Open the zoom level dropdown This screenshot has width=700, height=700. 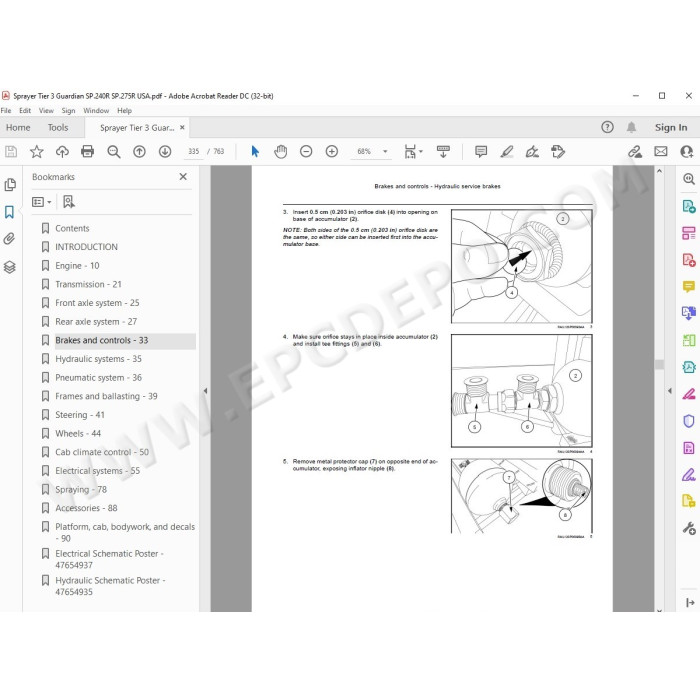385,152
